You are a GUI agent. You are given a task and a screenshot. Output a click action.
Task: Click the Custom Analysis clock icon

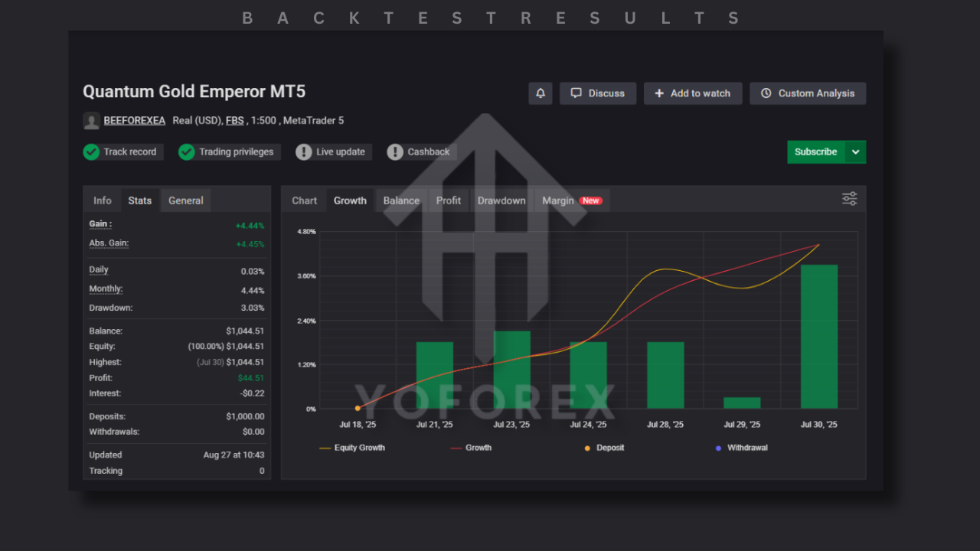(x=766, y=93)
